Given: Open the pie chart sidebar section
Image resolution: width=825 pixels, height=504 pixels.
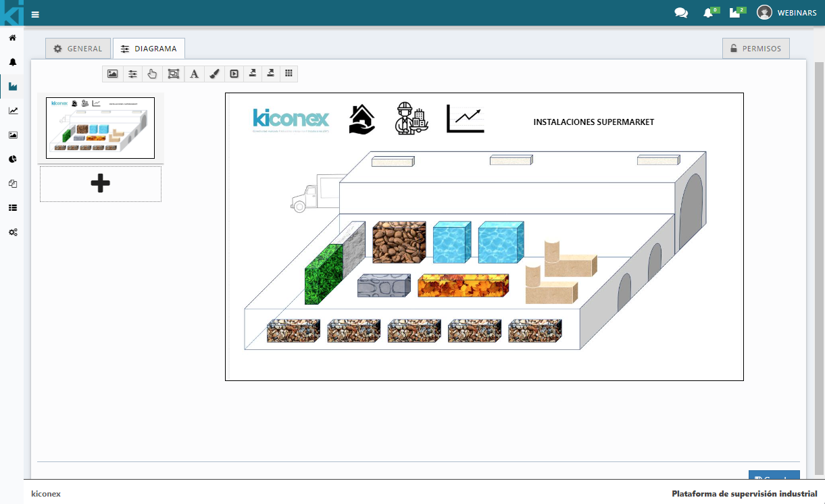Looking at the screenshot, I should pyautogui.click(x=12, y=159).
